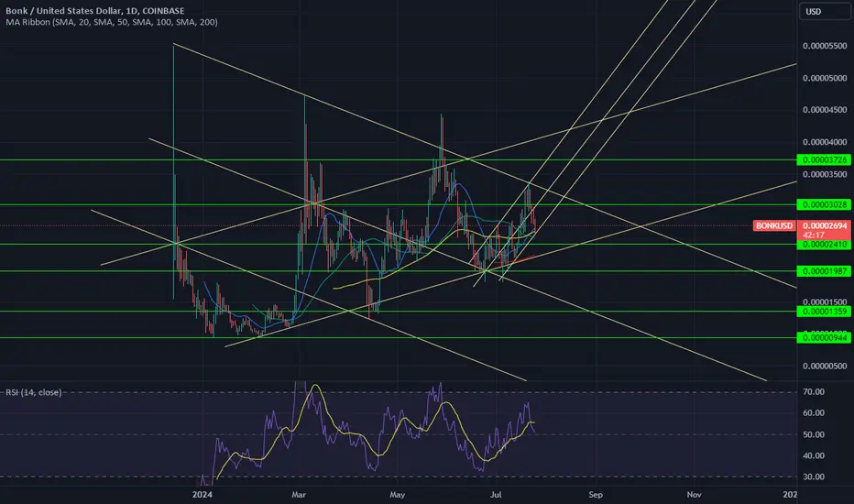Select the 0.00001987 horizontal line price label

(824, 271)
